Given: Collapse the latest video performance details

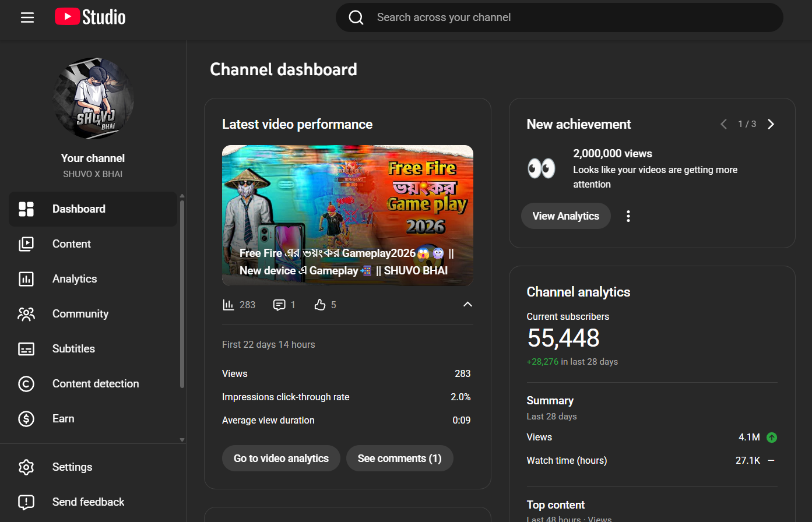Looking at the screenshot, I should pyautogui.click(x=467, y=305).
